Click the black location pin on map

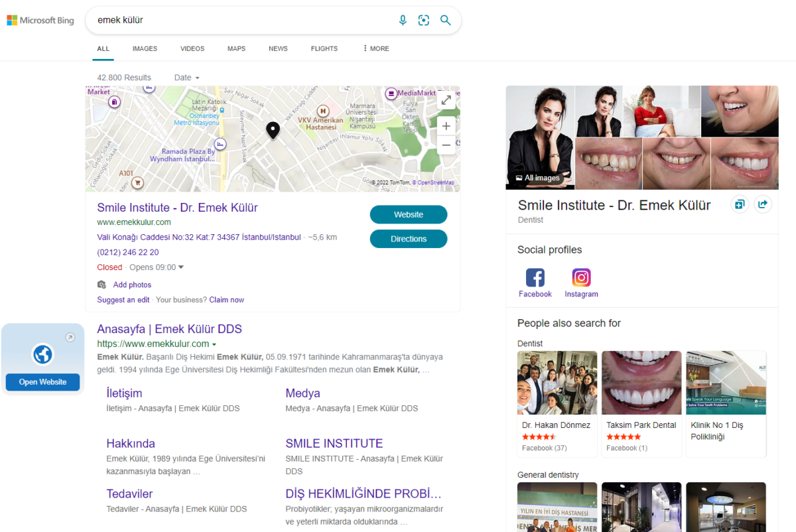[273, 131]
